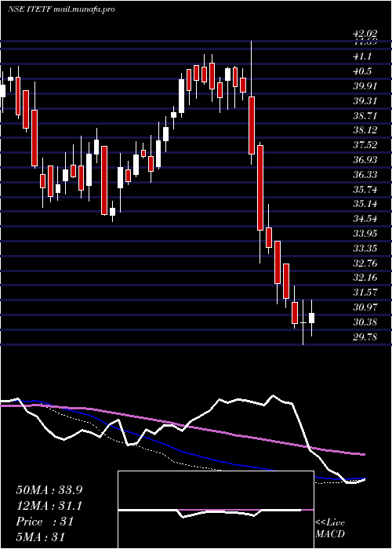Screen dimensions: 392x549
Task: Click the 35.74 price level label
Action: (x=365, y=190)
